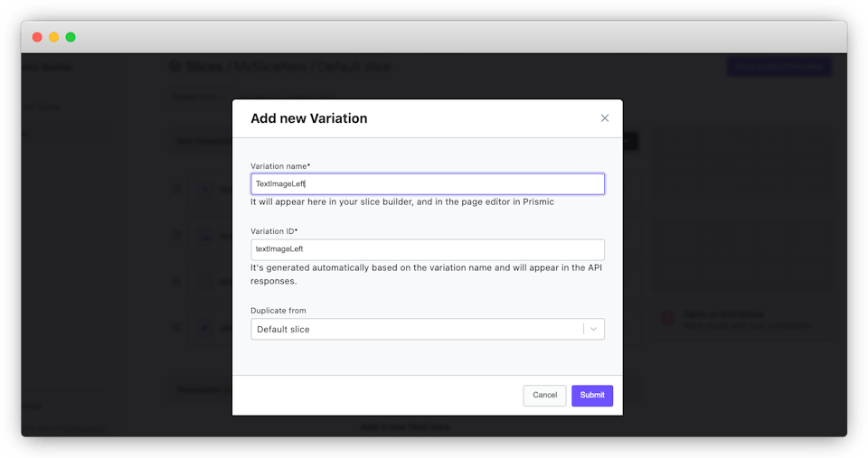Click the "Duplicate from" label

pyautogui.click(x=278, y=311)
